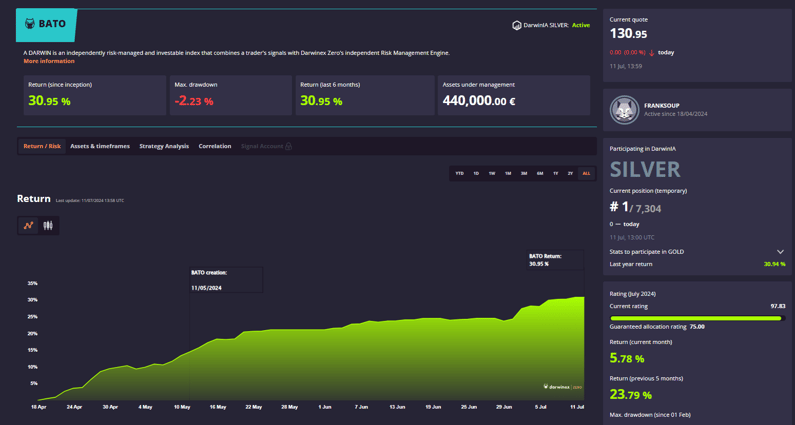Open FRANKSOUP trader avatar
795x425 pixels.
coord(624,109)
